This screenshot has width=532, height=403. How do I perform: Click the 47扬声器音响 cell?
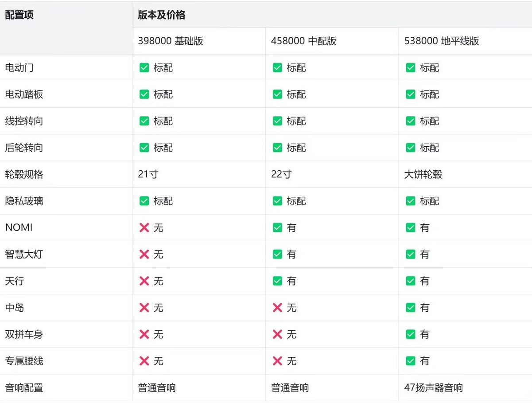click(x=433, y=388)
